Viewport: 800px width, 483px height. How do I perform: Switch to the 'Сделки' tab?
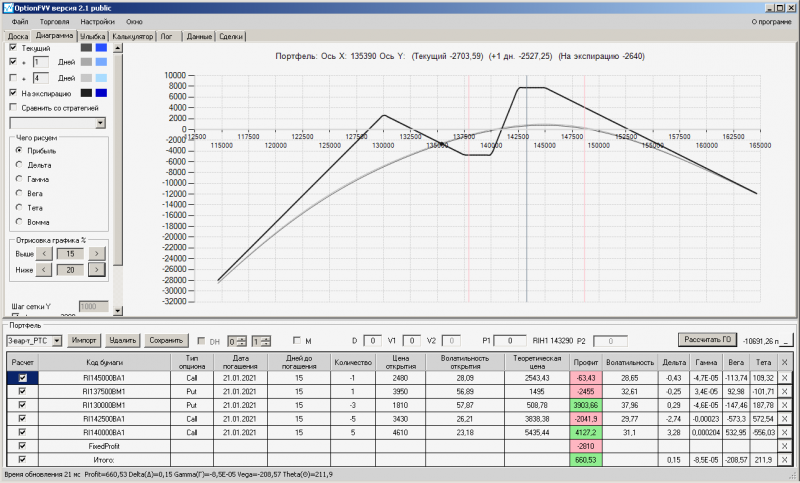[231, 36]
